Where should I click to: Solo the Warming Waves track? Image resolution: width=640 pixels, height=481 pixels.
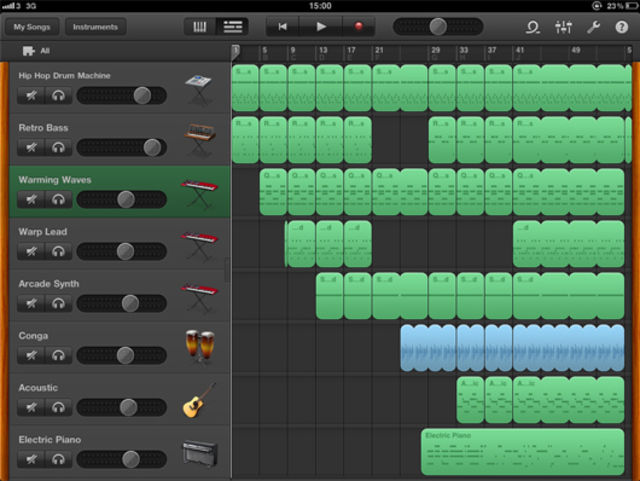click(x=58, y=199)
